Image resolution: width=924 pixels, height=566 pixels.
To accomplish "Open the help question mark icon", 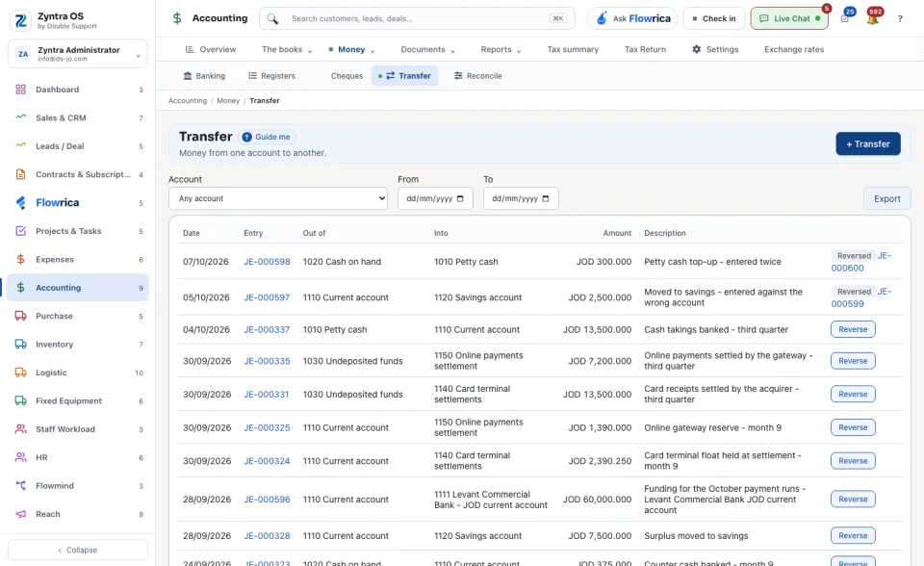I will [900, 19].
